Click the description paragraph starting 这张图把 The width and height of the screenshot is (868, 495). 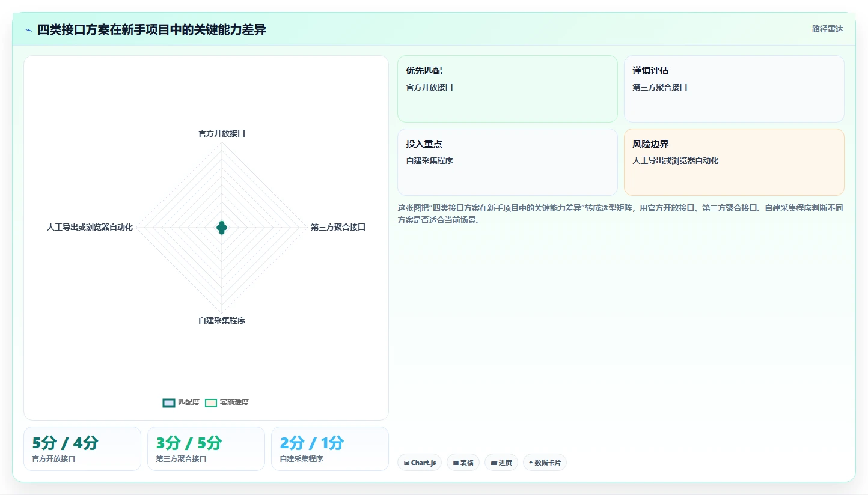click(x=620, y=214)
